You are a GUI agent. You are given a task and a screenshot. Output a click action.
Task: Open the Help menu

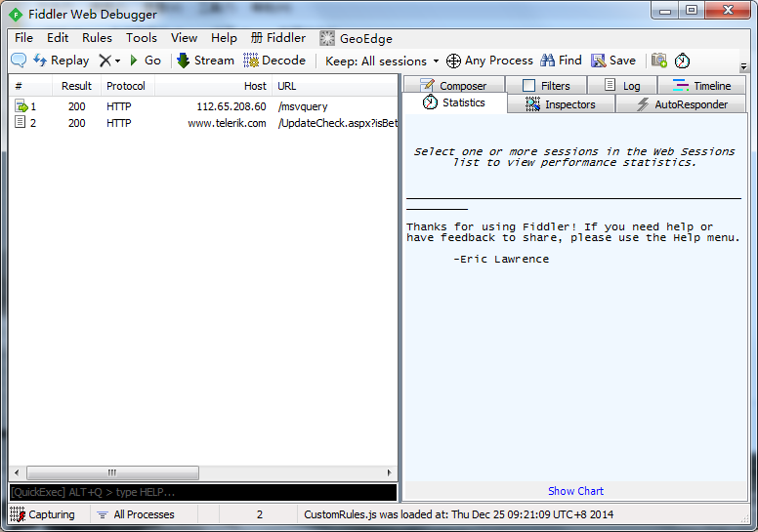pyautogui.click(x=224, y=38)
